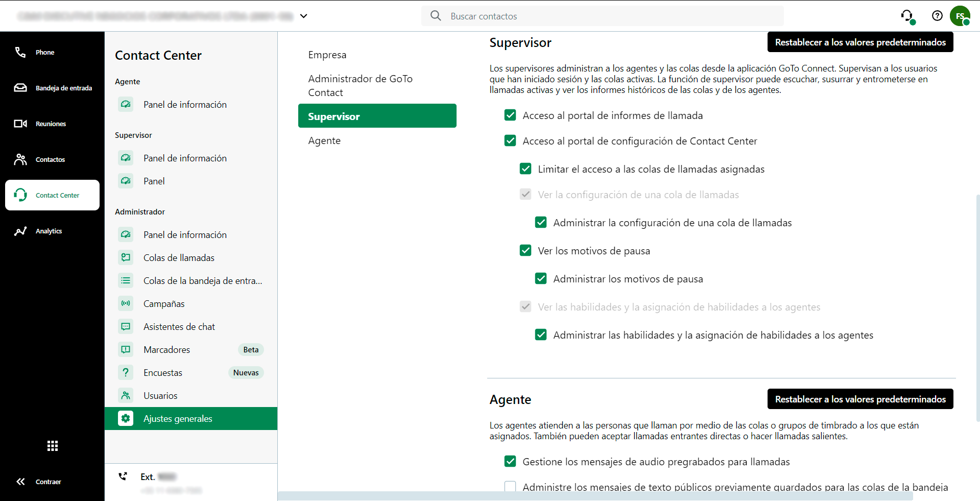Image resolution: width=980 pixels, height=501 pixels.
Task: Select the Campañas icon
Action: (125, 303)
